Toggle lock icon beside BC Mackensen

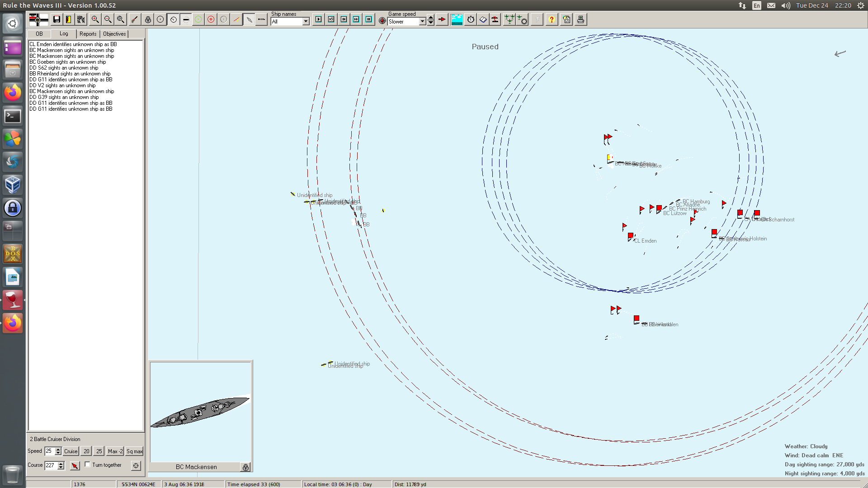(245, 467)
